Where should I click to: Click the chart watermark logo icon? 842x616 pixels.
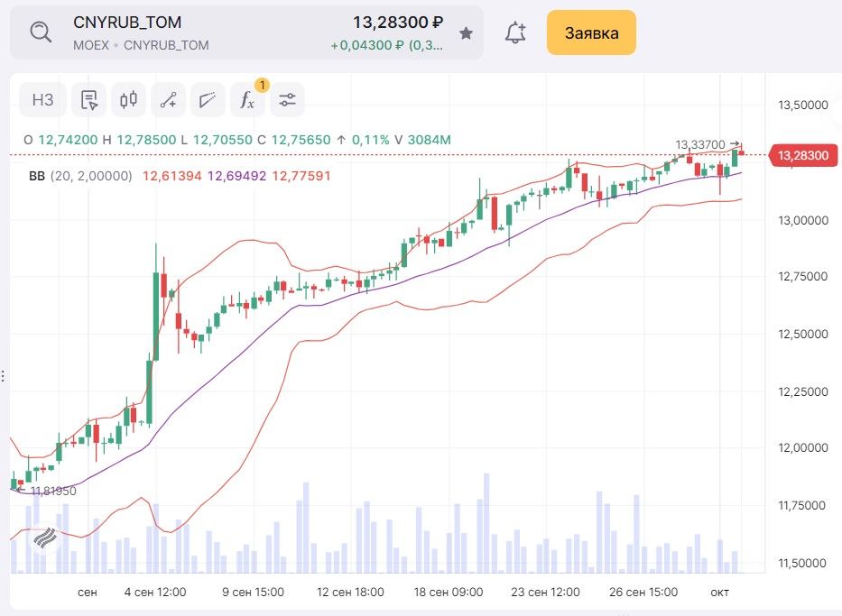[46, 539]
